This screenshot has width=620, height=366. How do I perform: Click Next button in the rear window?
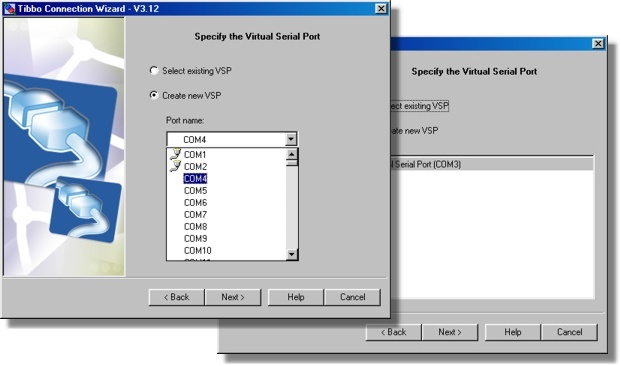pos(450,332)
